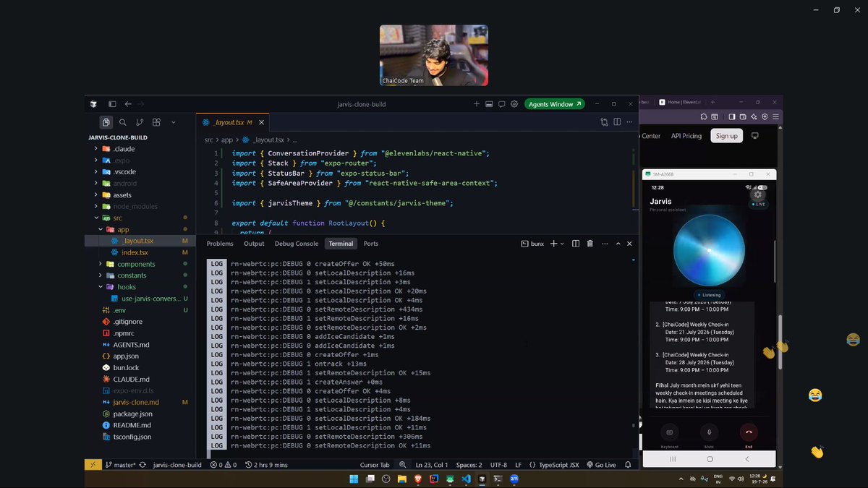This screenshot has height=488, width=868.
Task: Maximize the panel with the up chevron
Action: [x=618, y=244]
